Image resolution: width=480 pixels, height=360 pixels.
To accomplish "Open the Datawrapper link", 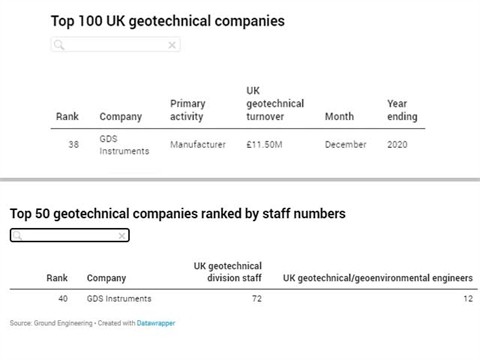I will [x=156, y=323].
